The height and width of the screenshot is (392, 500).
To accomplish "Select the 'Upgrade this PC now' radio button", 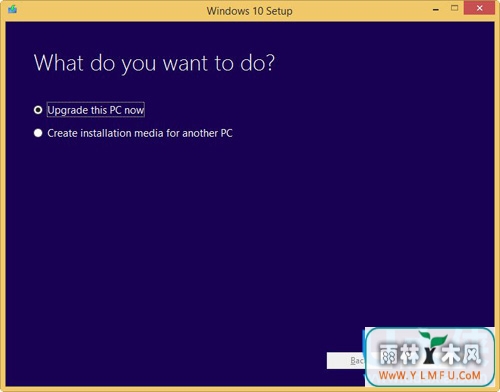I will click(x=38, y=110).
